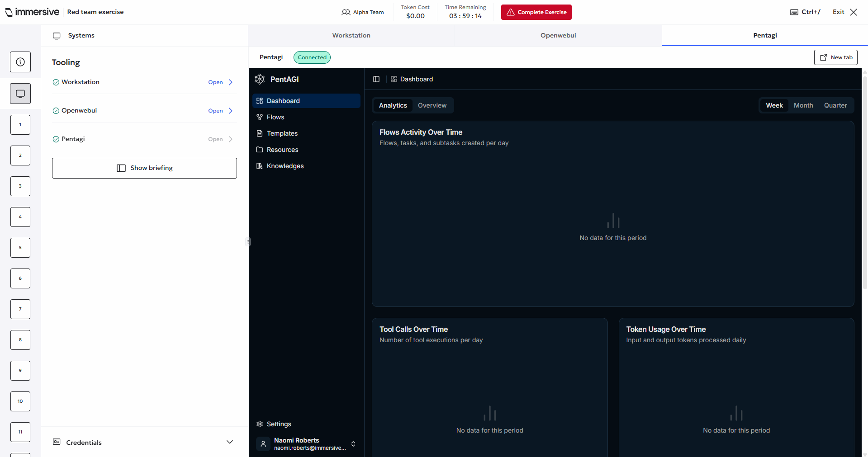Click the Exit X icon

854,12
